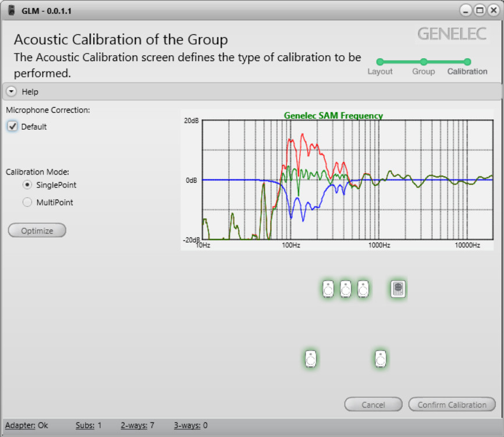Select the center speaker icon in the top row
The height and width of the screenshot is (437, 504).
coord(345,289)
